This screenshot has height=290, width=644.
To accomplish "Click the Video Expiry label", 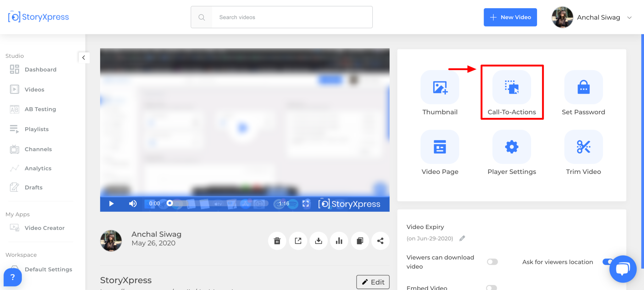I will point(425,227).
